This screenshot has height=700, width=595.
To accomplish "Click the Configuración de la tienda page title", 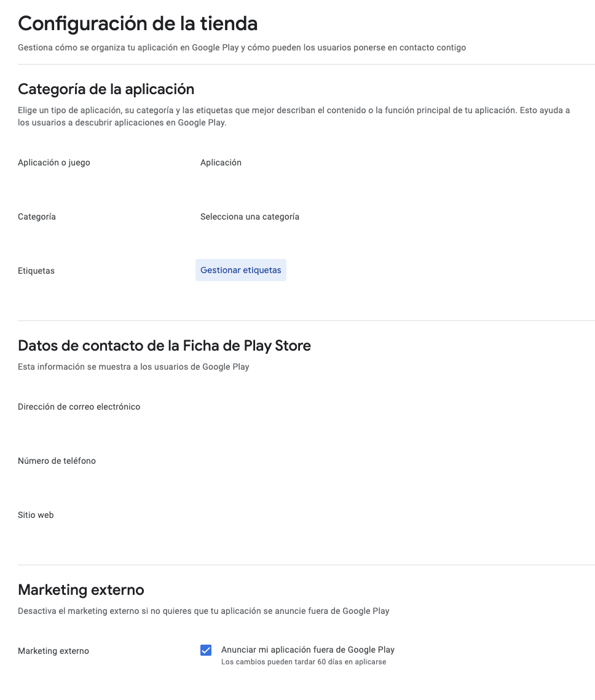I will point(138,23).
